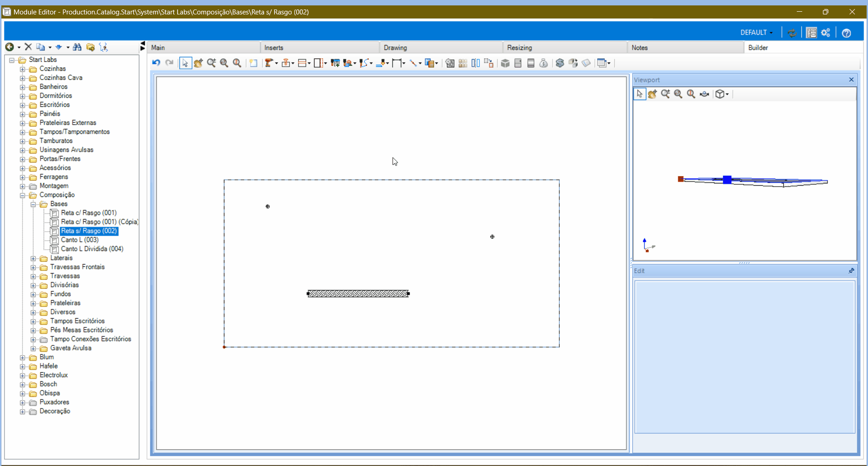
Task: Select the Puxadores folder
Action: [54, 402]
